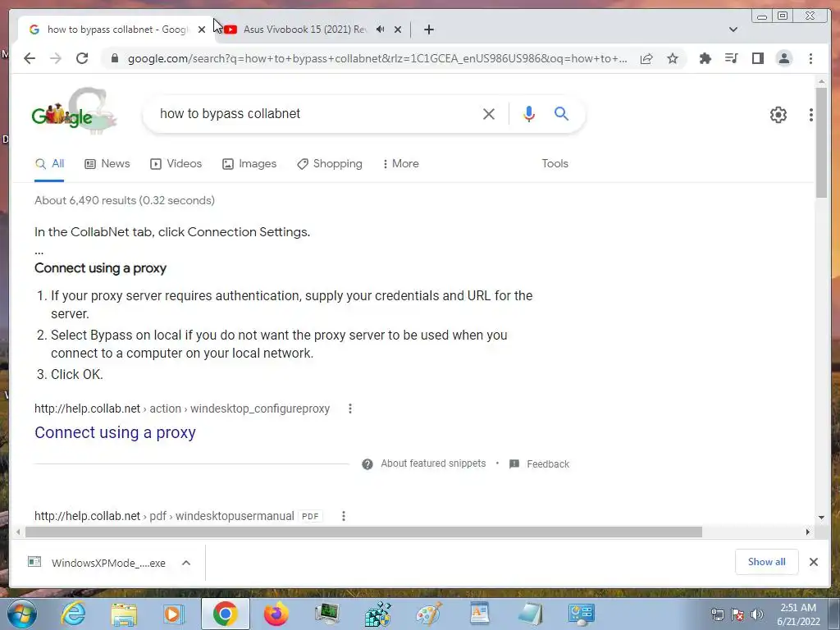Open Windows Explorer folder in taskbar
The width and height of the screenshot is (840, 630).
(124, 614)
